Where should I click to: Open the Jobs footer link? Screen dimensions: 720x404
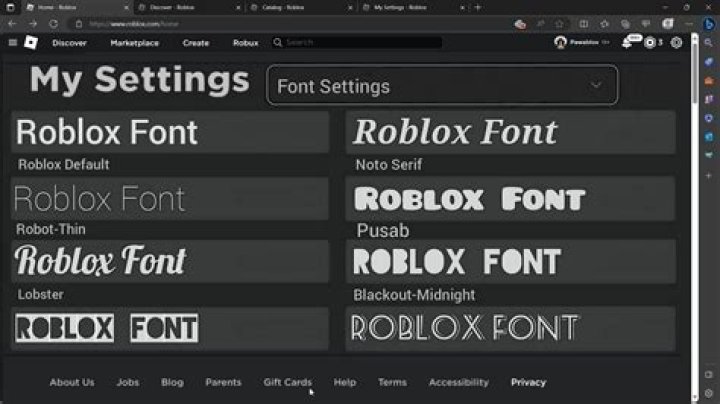128,382
